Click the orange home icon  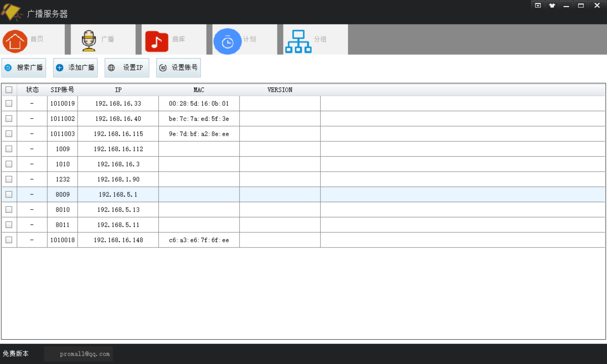coord(15,41)
